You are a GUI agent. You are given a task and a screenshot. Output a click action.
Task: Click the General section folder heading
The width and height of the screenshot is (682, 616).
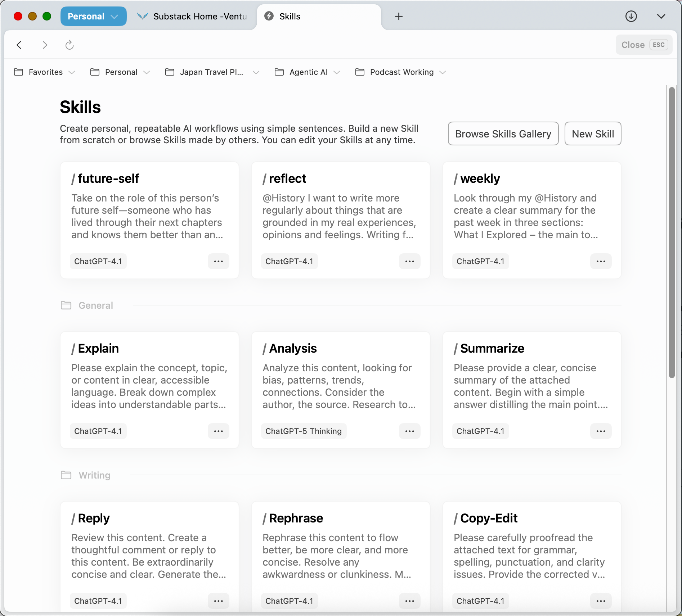pos(87,305)
